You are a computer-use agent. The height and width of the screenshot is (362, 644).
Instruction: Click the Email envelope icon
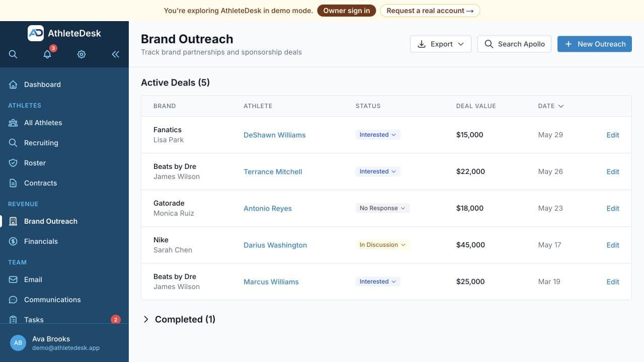point(13,280)
